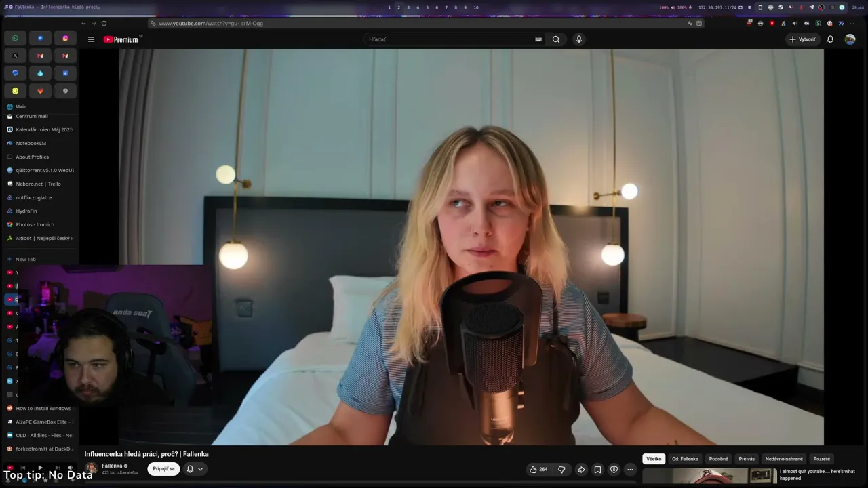The image size is (868, 488).
Task: Click the browser back arrow
Action: click(x=83, y=23)
